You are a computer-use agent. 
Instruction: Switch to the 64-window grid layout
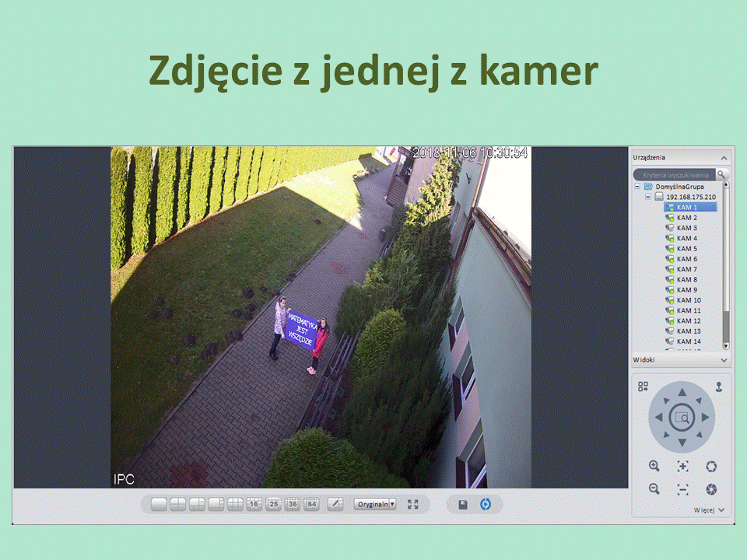(311, 504)
